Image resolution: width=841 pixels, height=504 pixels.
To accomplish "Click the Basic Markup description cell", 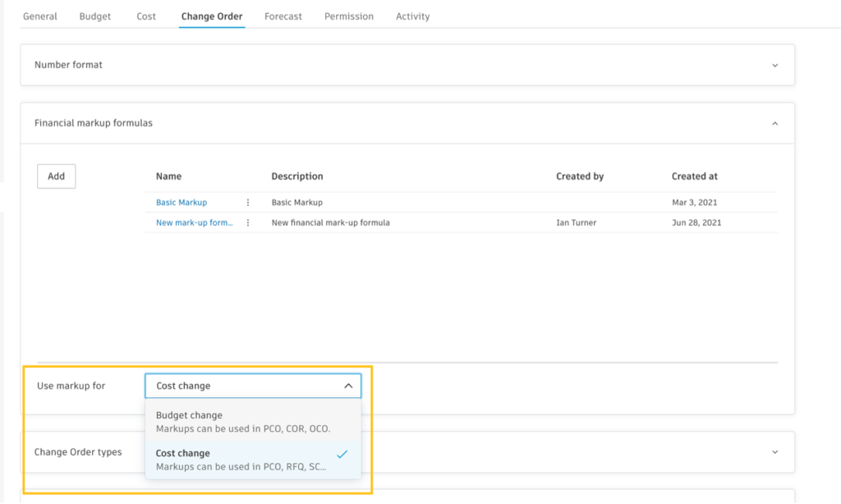I will (x=297, y=202).
